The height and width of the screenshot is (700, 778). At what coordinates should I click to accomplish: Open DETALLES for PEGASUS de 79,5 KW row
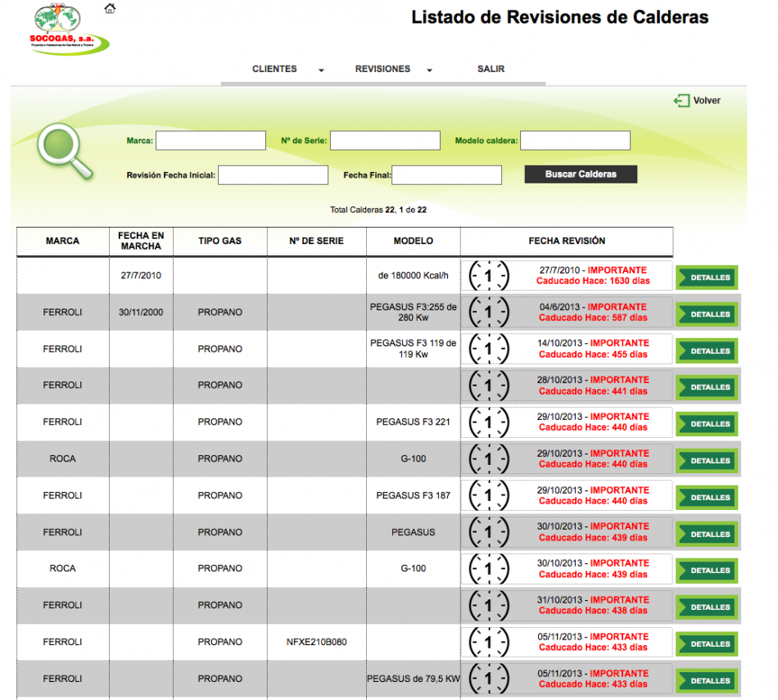coord(707,680)
